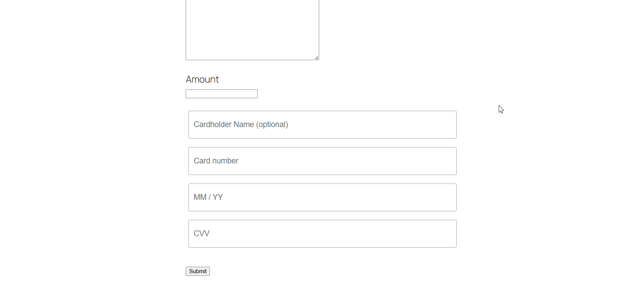Screen dimensions: 644x281
Task: Click the 'Card number' placeholder text
Action: pos(216,161)
